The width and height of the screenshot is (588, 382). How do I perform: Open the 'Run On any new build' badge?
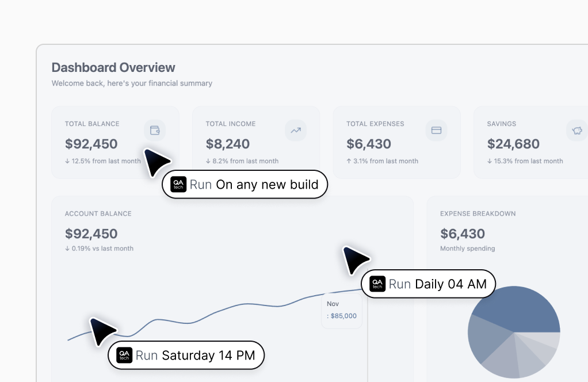click(245, 184)
